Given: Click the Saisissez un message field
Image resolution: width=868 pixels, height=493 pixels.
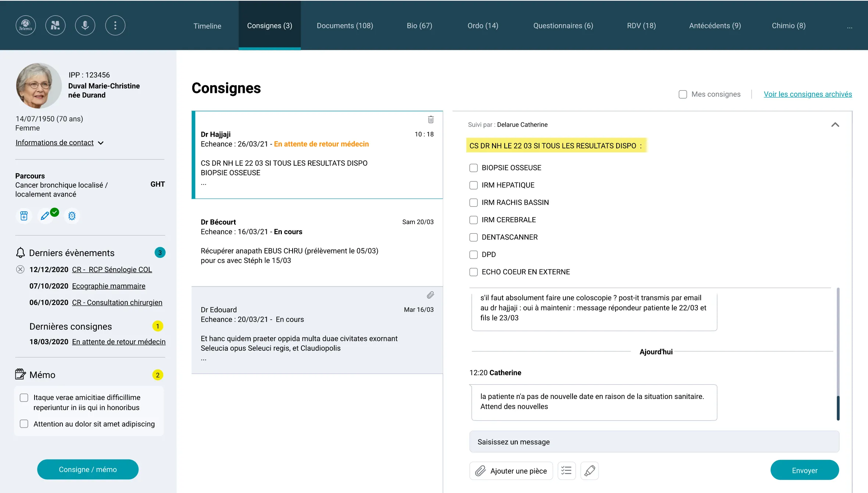Looking at the screenshot, I should pyautogui.click(x=654, y=442).
